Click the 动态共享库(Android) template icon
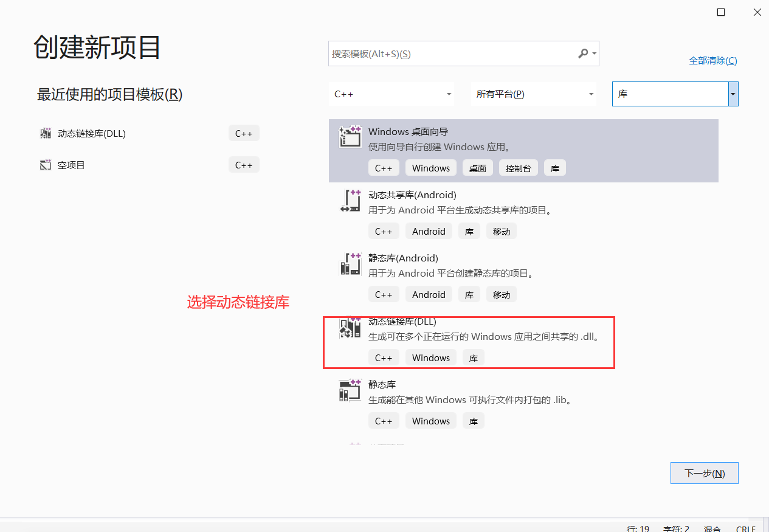769x532 pixels. tap(350, 201)
